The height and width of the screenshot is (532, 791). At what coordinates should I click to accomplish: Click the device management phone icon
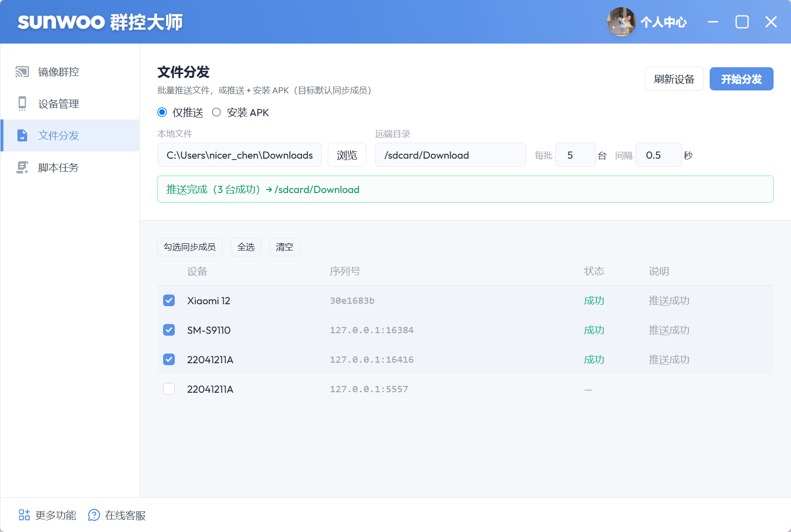pyautogui.click(x=22, y=103)
